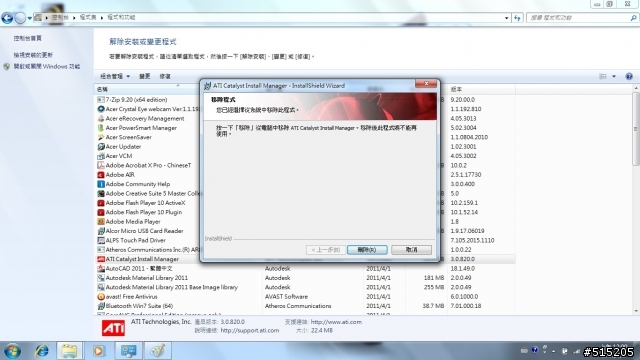Open the view installed updates link
The width and height of the screenshot is (640, 360).
[x=33, y=55]
